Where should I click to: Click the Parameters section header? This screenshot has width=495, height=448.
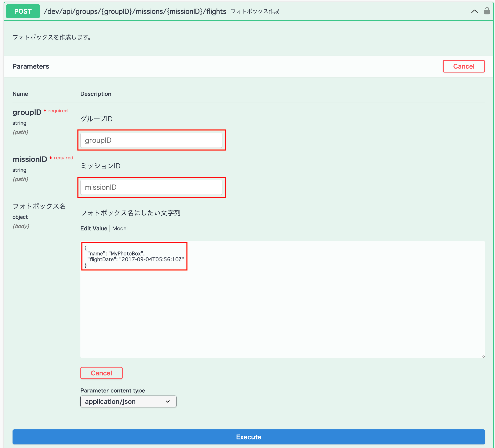[x=31, y=66]
